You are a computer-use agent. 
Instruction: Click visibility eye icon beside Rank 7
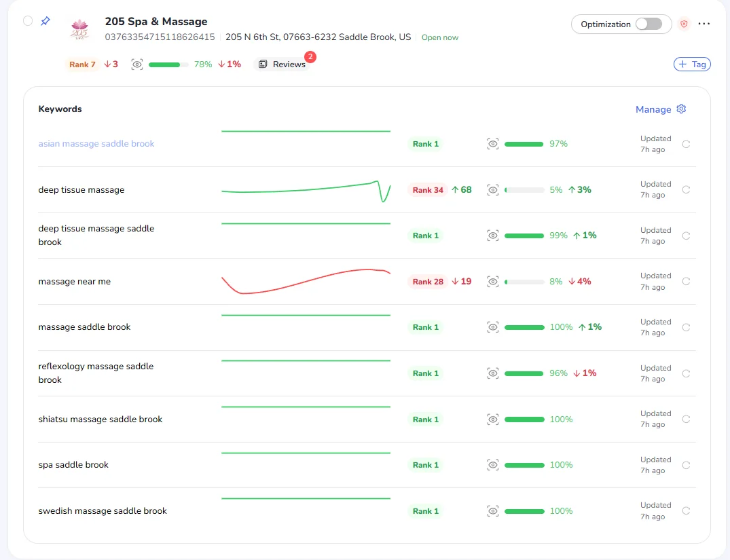137,64
